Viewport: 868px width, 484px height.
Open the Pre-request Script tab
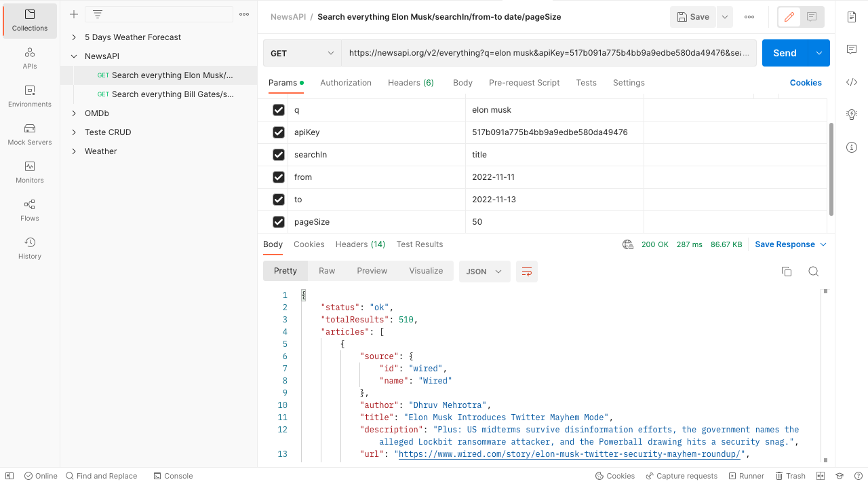(524, 83)
